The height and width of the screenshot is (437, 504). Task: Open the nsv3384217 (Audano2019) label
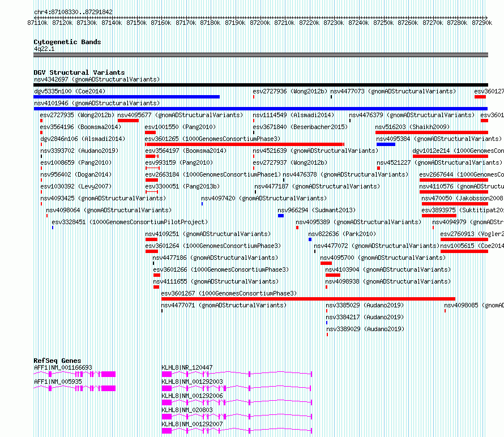(x=365, y=317)
